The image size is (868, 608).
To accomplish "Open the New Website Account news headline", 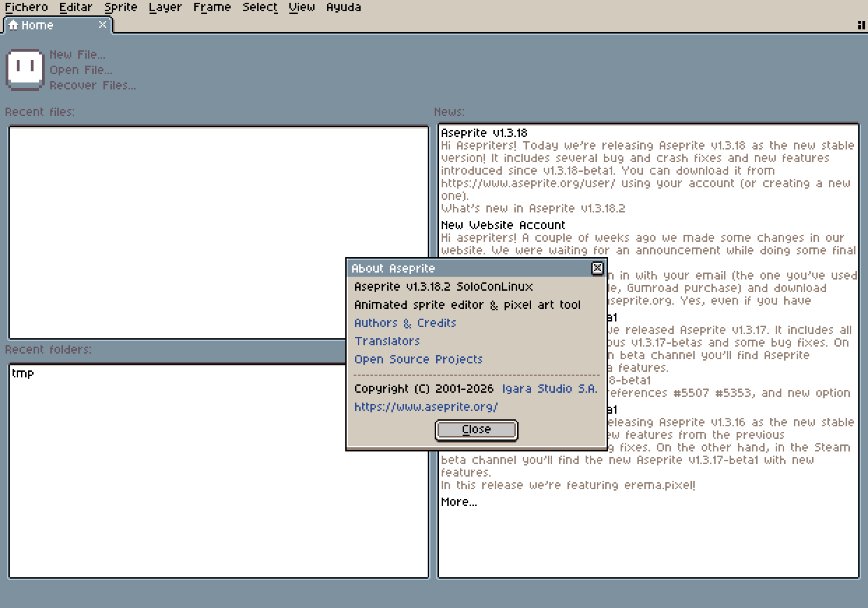I will point(503,225).
